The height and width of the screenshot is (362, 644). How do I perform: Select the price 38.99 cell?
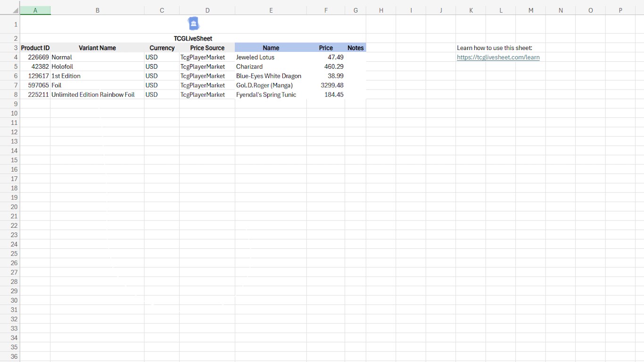[326, 76]
